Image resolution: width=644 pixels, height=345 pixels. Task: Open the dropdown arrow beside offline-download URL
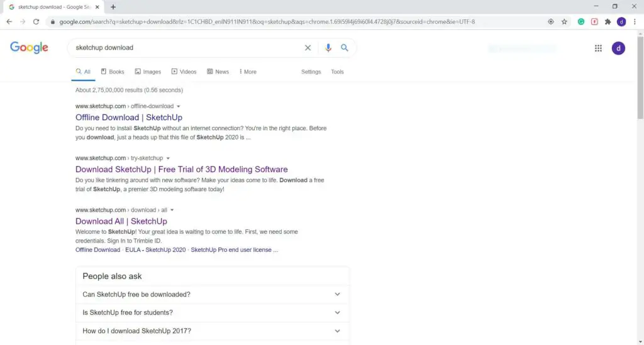click(178, 106)
